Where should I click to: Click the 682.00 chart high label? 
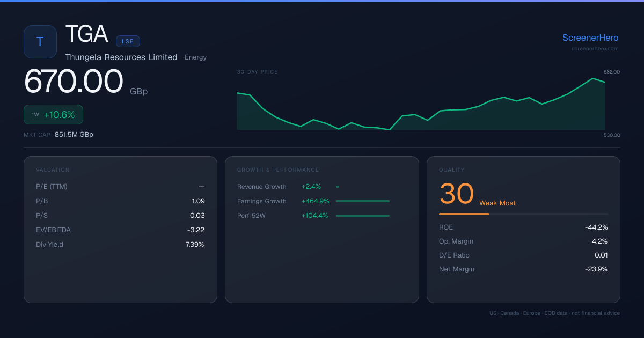(x=612, y=72)
